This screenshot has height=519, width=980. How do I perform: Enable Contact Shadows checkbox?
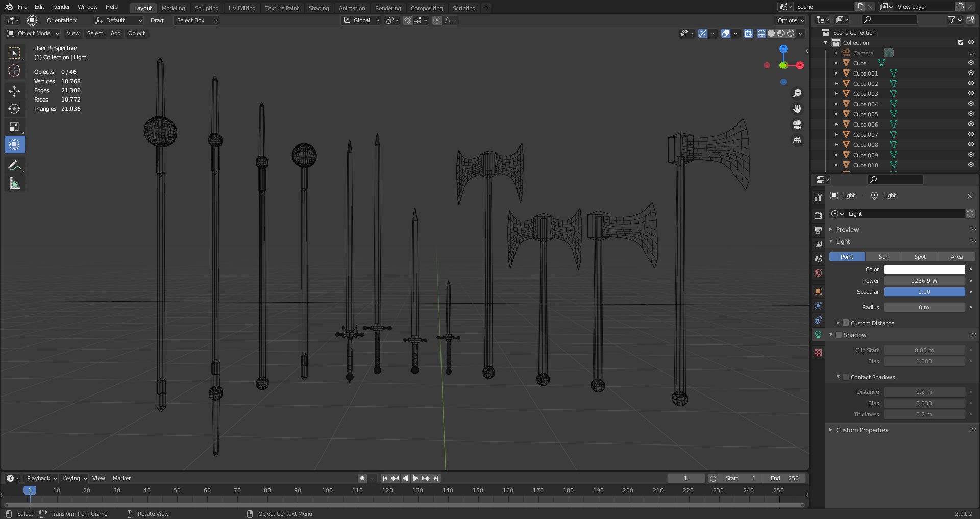pos(846,377)
